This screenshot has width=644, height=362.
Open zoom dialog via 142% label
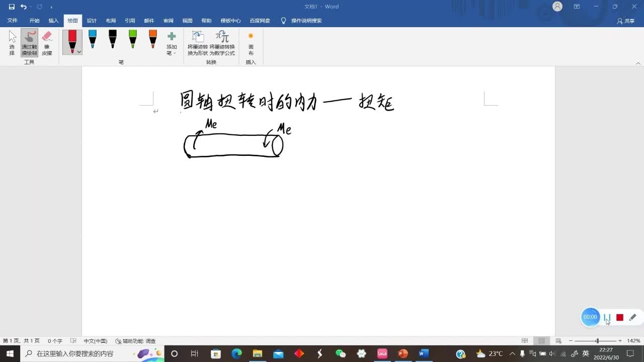tap(633, 341)
